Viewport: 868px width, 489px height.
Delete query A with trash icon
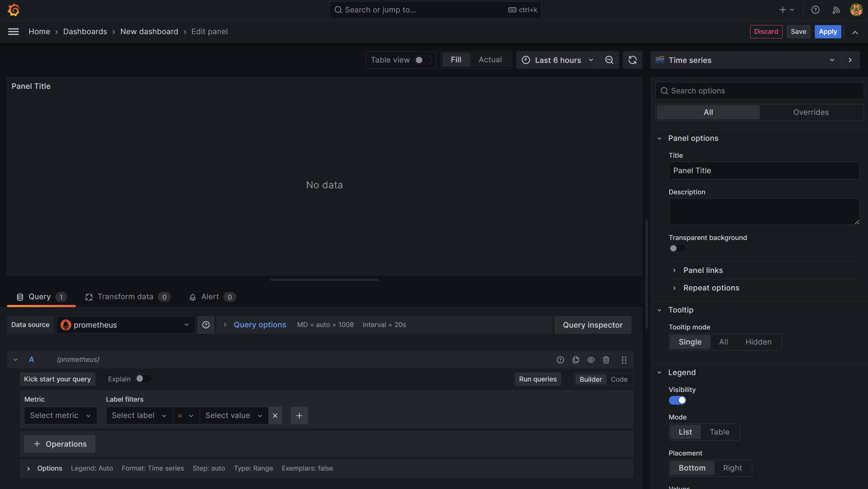[606, 360]
